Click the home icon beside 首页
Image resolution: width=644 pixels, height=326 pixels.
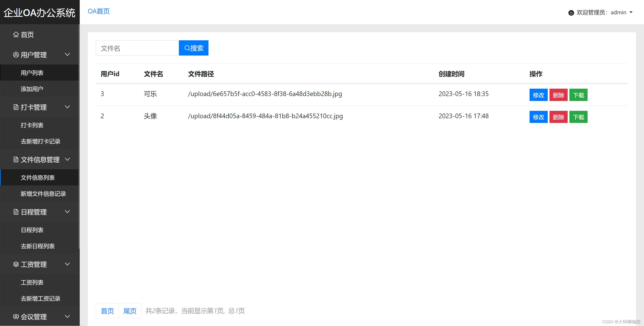16,34
